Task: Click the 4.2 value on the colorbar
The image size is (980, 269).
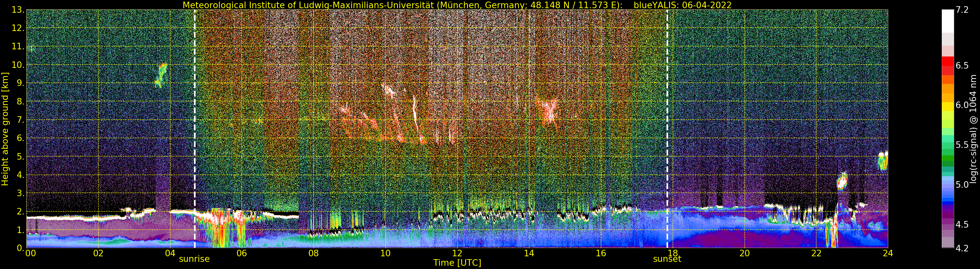Action: [x=962, y=248]
